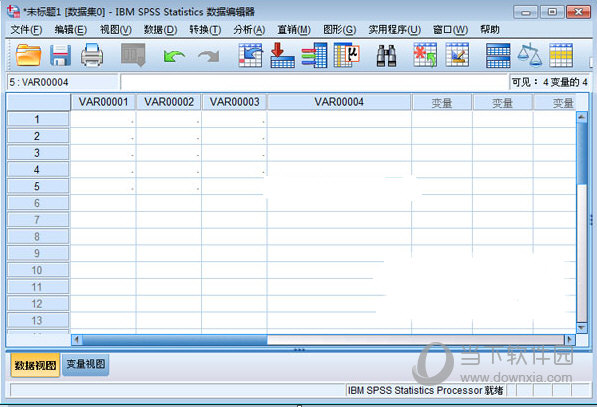Select the VAR00003 column header
Image resolution: width=597 pixels, height=407 pixels.
234,102
